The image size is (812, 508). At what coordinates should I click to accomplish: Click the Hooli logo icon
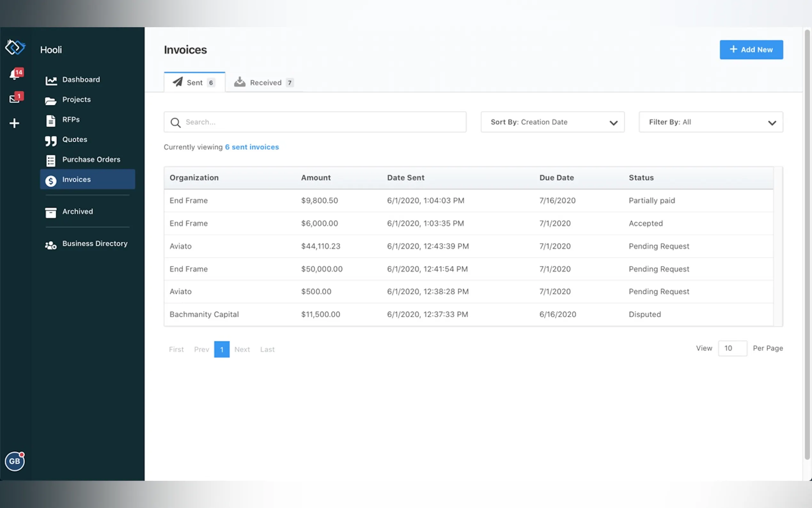[15, 47]
